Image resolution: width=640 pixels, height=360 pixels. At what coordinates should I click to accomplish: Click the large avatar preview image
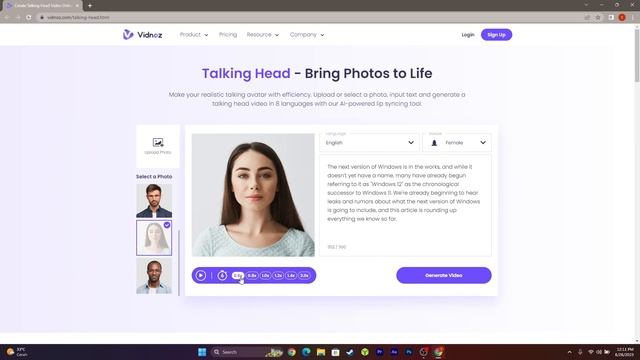(253, 195)
